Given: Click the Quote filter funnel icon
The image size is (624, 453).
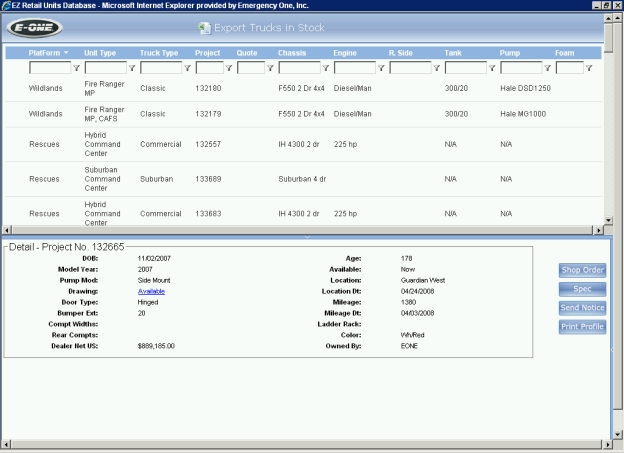Looking at the screenshot, I should (270, 68).
